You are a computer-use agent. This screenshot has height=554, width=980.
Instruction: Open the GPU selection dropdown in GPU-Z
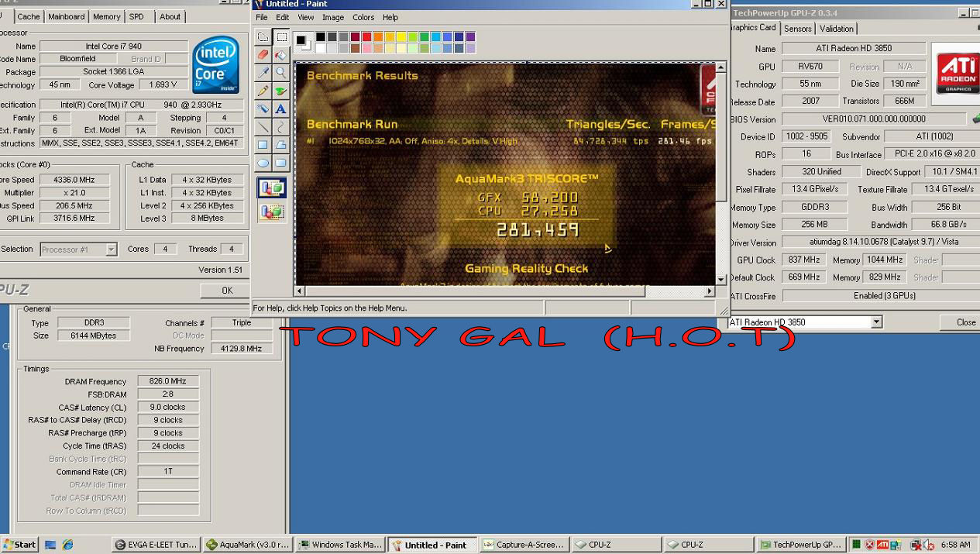[x=876, y=322]
